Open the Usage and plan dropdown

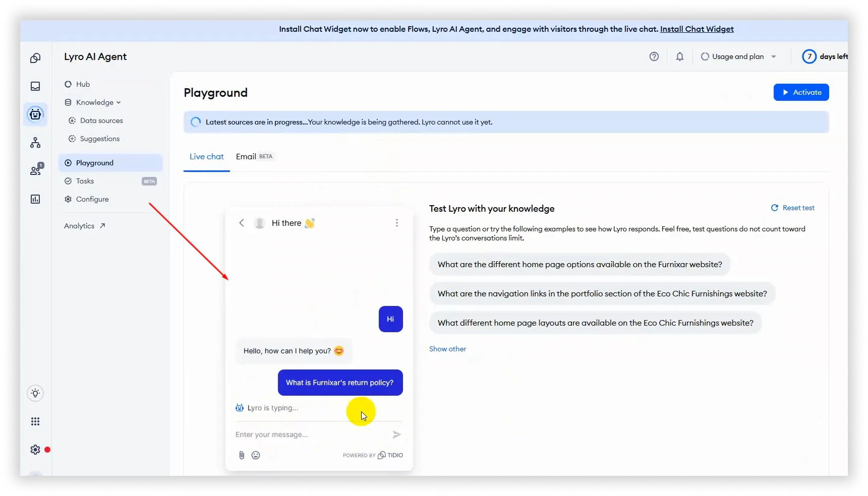[738, 56]
